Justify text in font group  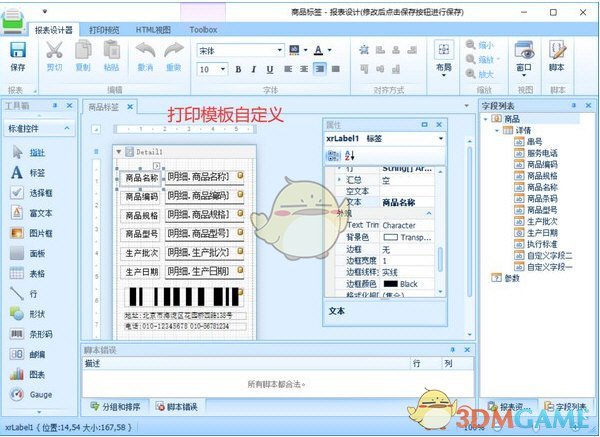(336, 69)
